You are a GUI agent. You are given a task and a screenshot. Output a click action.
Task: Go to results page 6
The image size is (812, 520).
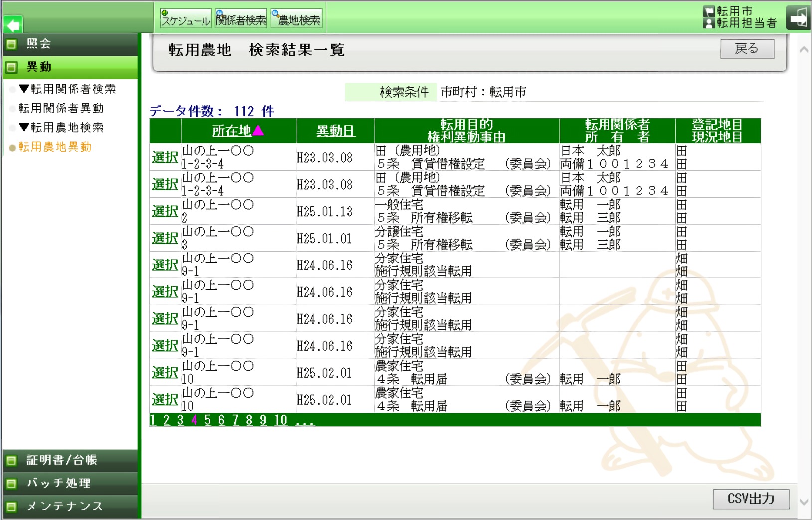coord(221,420)
